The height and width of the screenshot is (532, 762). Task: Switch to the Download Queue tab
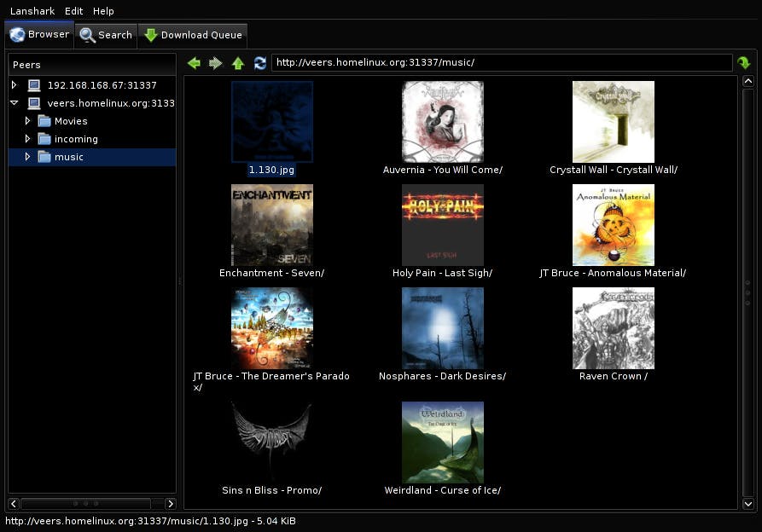193,35
